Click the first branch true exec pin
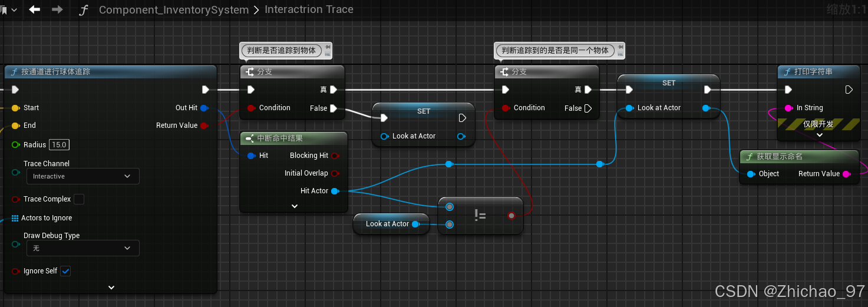The width and height of the screenshot is (868, 307). point(334,90)
